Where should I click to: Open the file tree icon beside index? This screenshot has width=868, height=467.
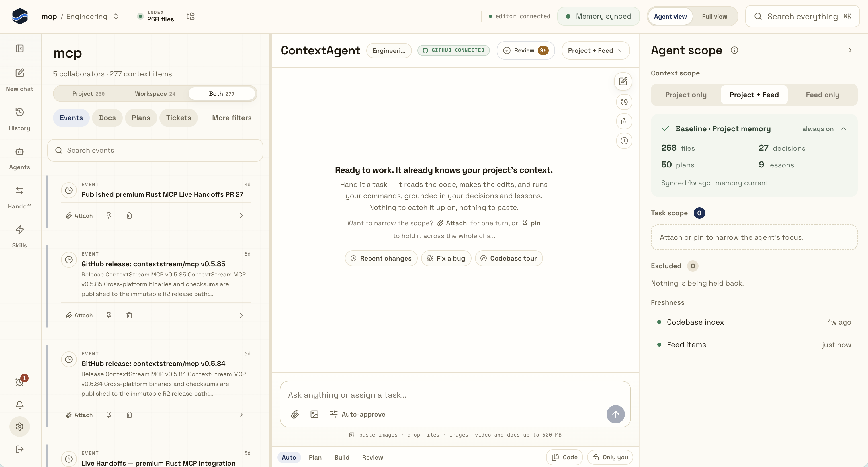(x=191, y=16)
